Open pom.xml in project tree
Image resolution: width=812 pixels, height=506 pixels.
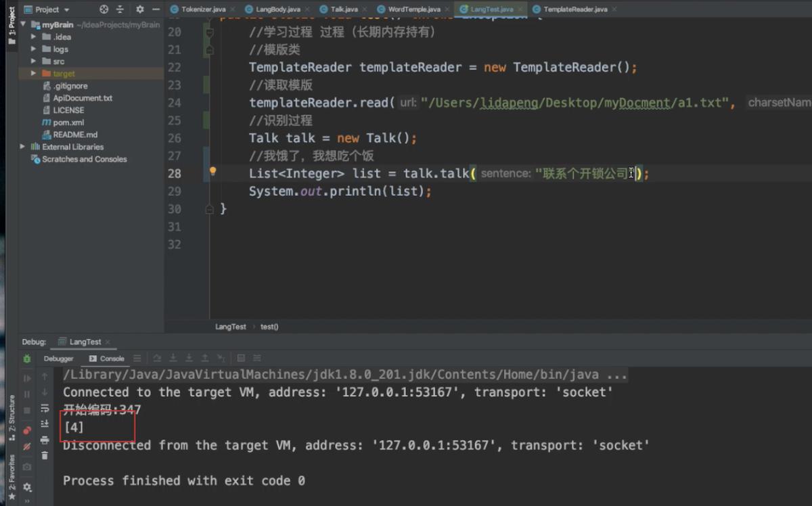(68, 122)
